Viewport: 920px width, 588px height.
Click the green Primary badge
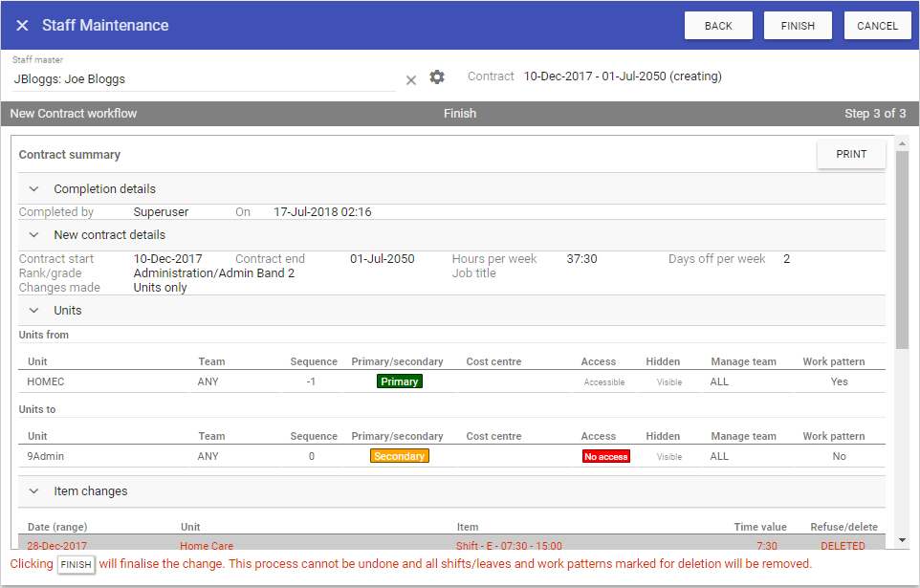[399, 381]
